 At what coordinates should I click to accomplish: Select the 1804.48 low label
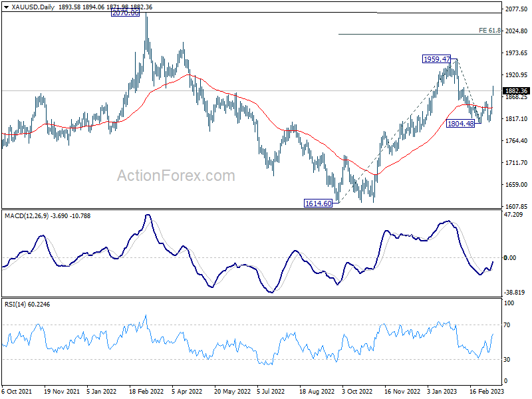[x=460, y=124]
